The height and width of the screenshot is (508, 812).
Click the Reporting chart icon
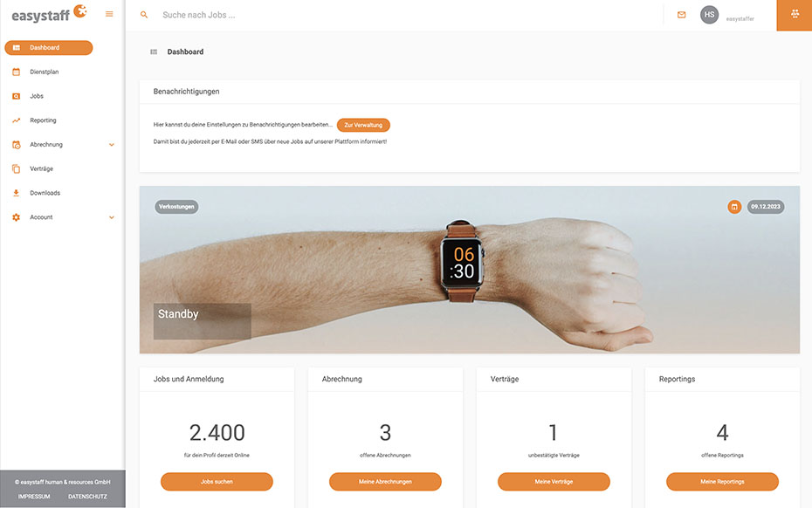point(16,120)
